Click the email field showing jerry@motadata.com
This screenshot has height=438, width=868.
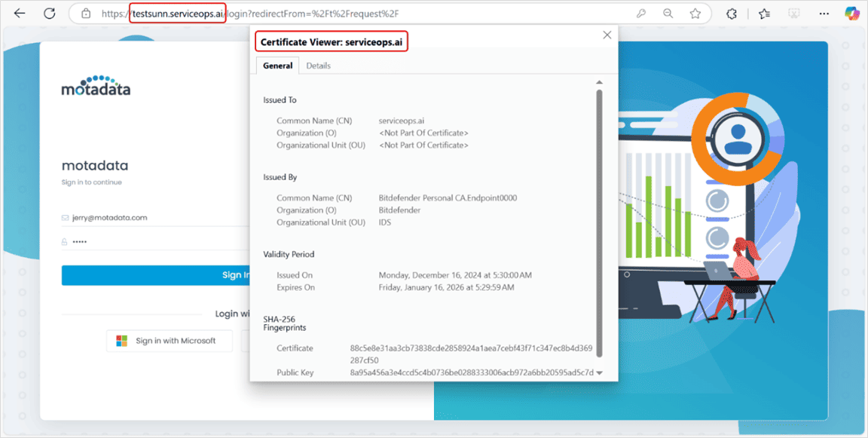coord(151,217)
